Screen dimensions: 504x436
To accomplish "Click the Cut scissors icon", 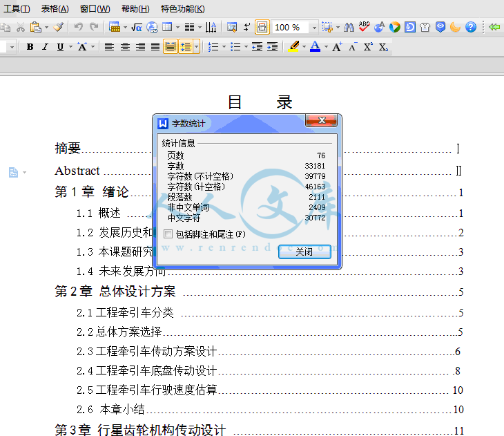I will tap(21, 28).
